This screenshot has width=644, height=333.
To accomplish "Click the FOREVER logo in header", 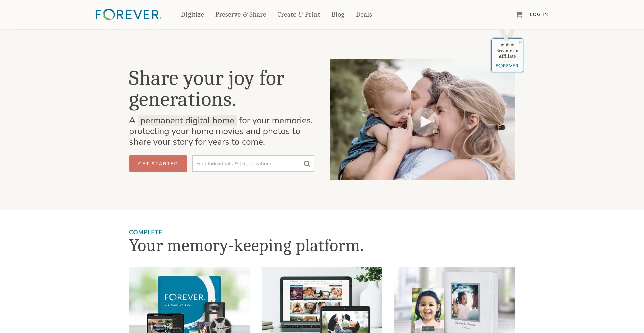I will click(x=128, y=14).
